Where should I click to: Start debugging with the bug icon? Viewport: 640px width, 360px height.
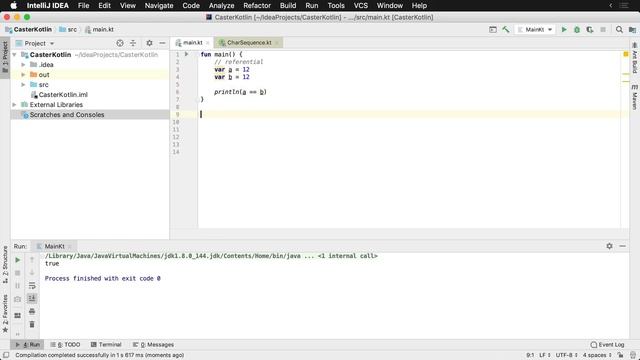point(577,29)
